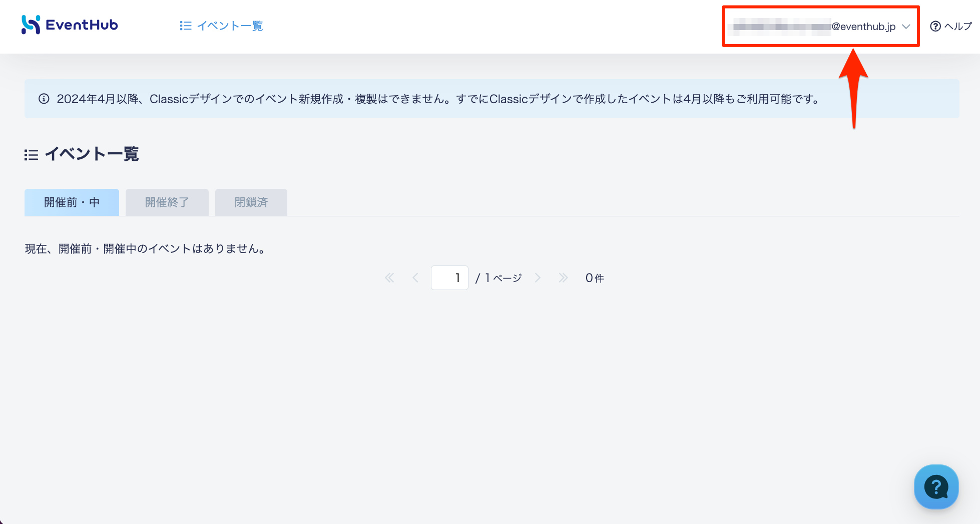Open the blue help chat widget
Image resolution: width=980 pixels, height=524 pixels.
pos(936,486)
